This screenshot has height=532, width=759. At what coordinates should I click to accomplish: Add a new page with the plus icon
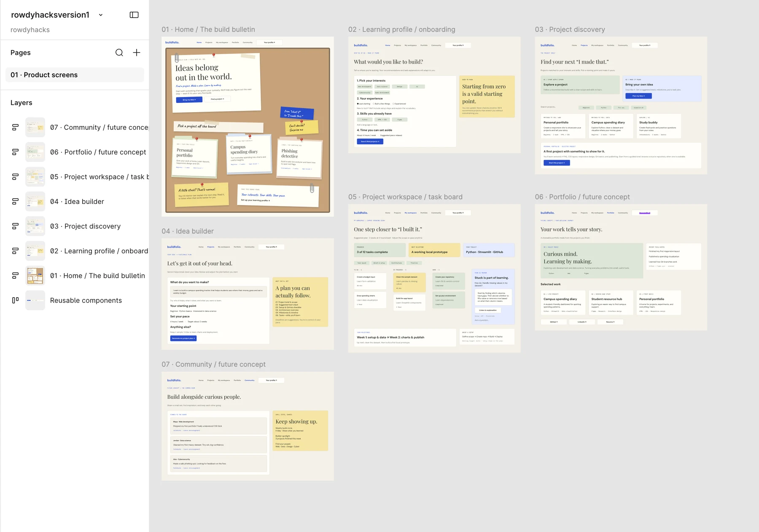137,53
